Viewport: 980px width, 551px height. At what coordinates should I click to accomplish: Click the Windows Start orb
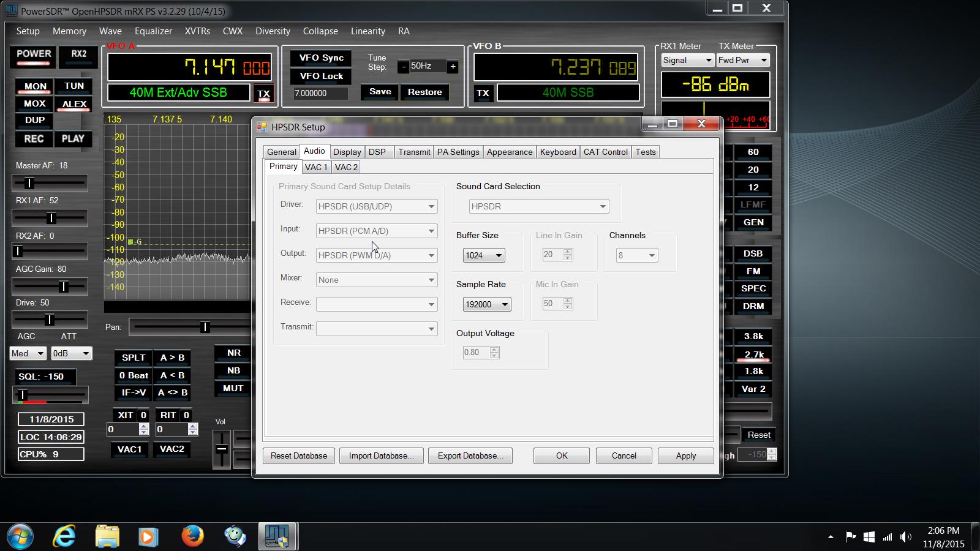click(20, 536)
